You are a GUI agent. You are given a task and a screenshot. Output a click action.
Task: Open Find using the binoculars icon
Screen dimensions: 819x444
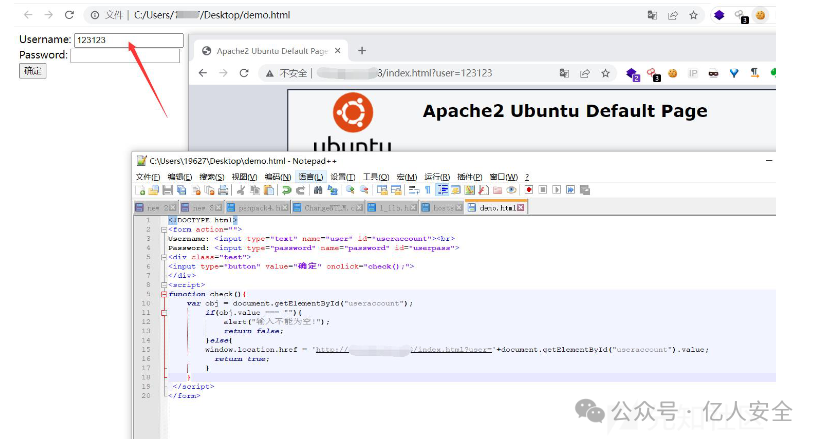coord(318,190)
